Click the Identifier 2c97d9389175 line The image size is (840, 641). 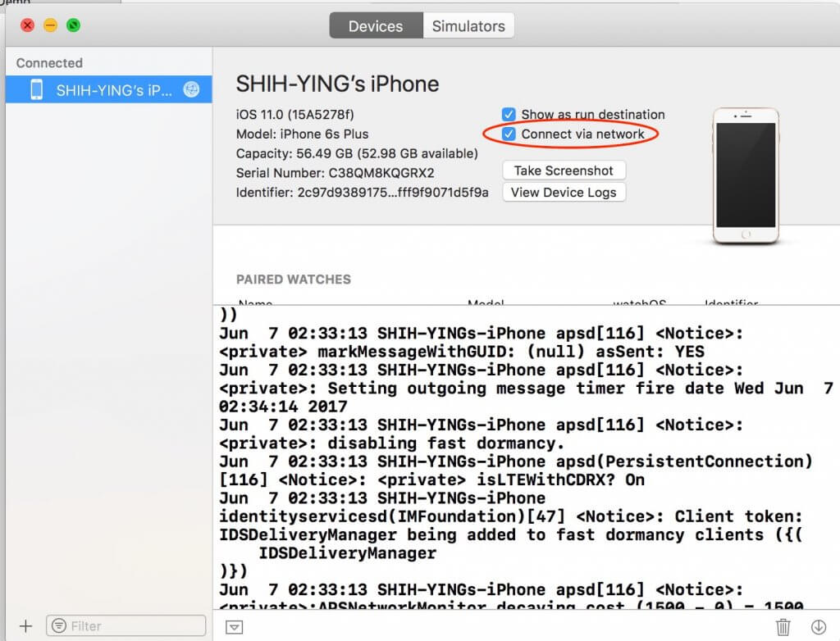point(362,193)
